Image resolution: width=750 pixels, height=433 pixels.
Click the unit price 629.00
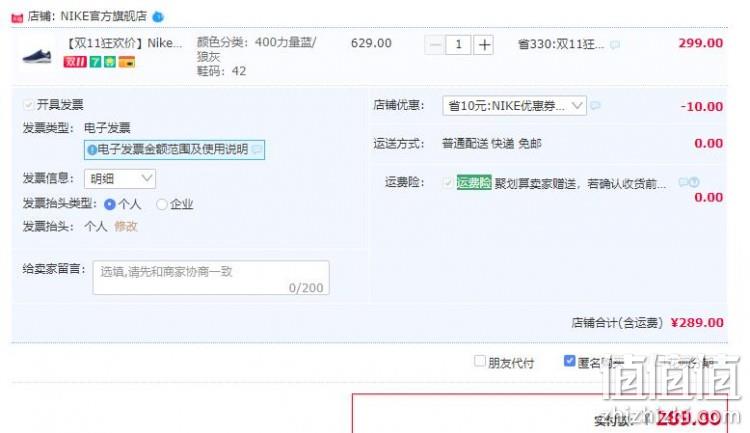pos(371,44)
